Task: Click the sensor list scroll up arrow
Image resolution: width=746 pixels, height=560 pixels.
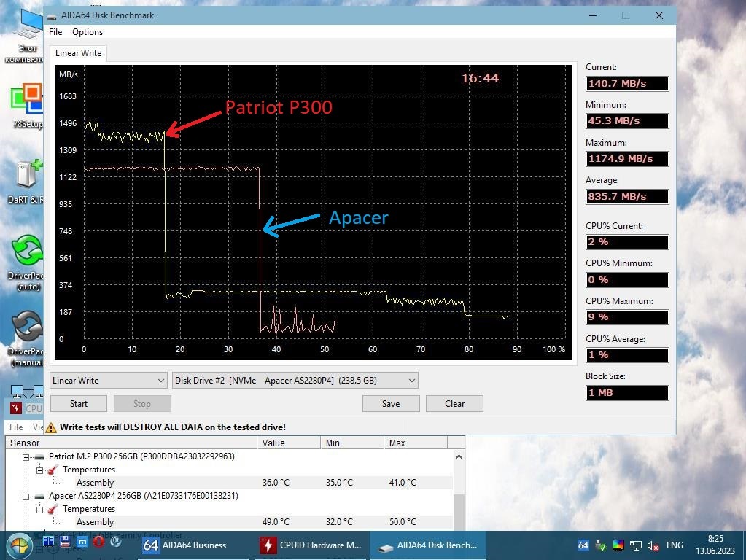Action: point(459,456)
